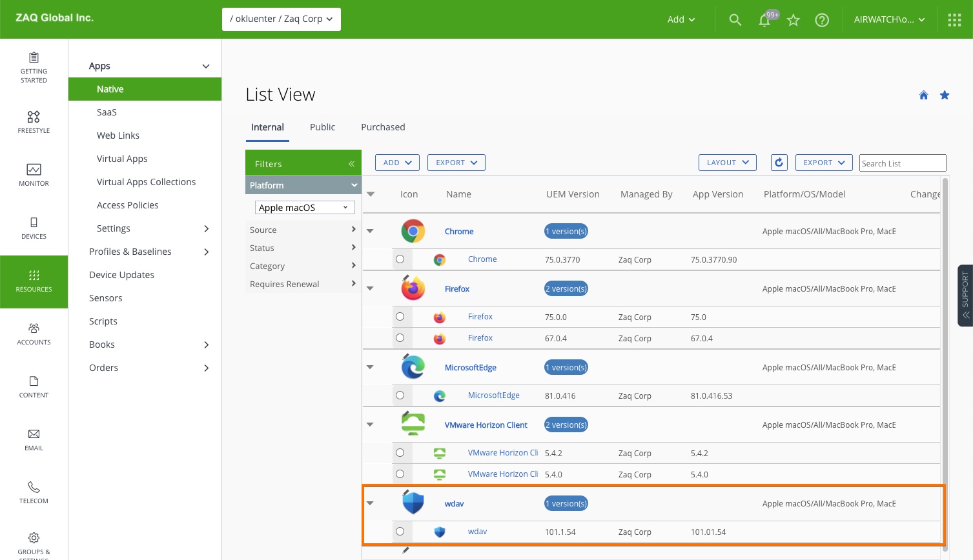Open the Apple macOS platform dropdown
This screenshot has height=560, width=973.
pos(304,207)
